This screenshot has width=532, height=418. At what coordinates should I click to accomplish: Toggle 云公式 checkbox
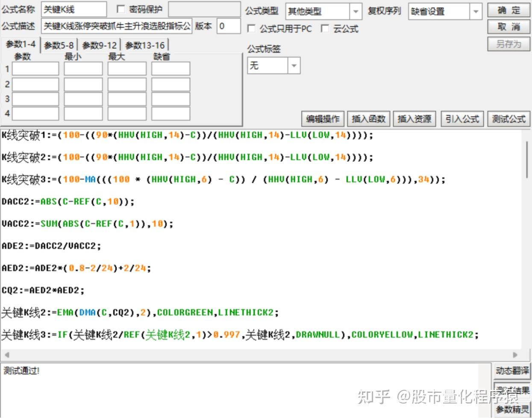[x=325, y=29]
